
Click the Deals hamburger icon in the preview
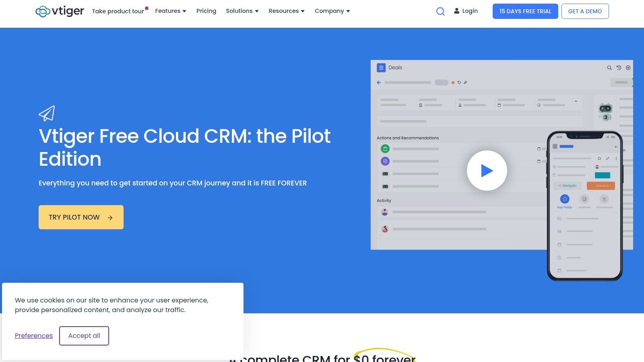pos(381,68)
